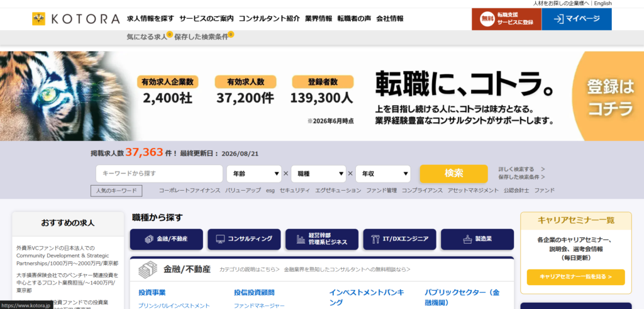Switch language to English
The height and width of the screenshot is (309, 644).
602,3
